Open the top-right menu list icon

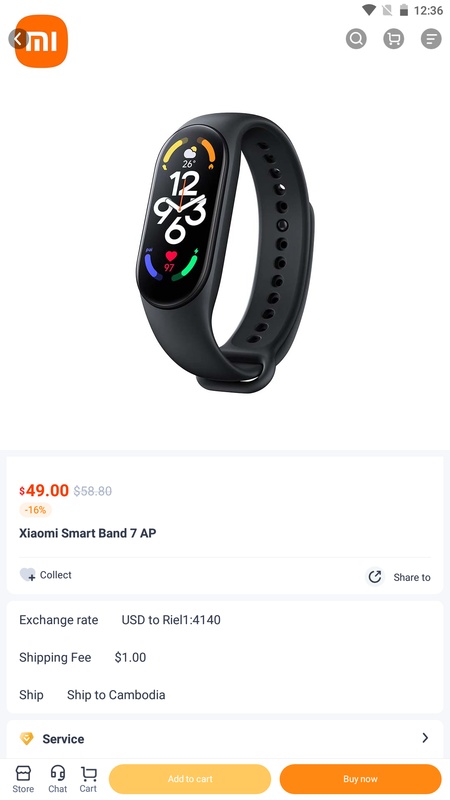(431, 39)
